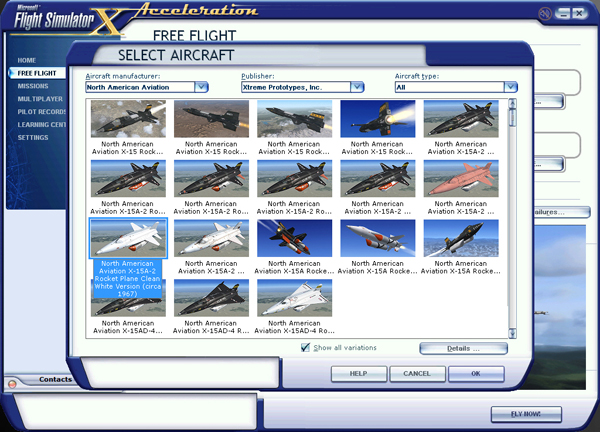Open MULTIPLAYER from the sidebar
The height and width of the screenshot is (432, 600).
[40, 99]
